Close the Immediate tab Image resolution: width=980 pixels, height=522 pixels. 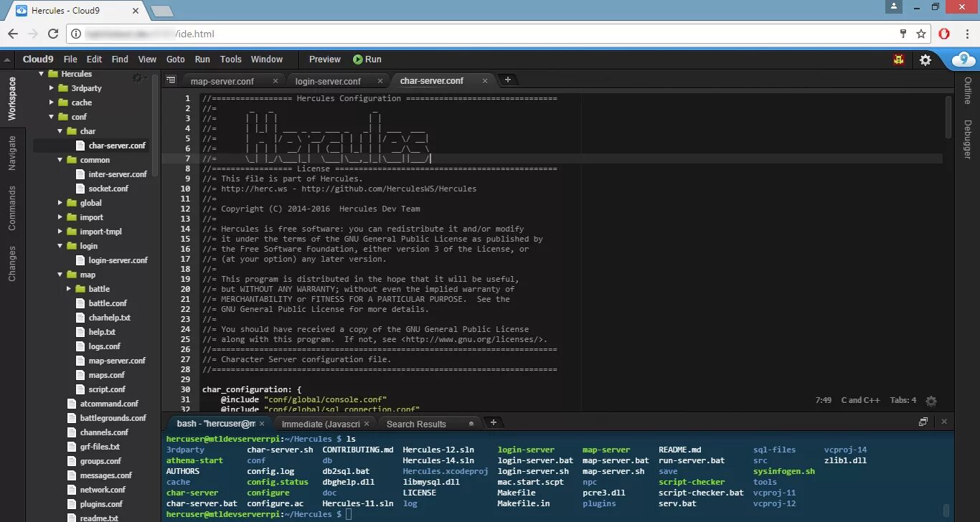click(x=367, y=424)
